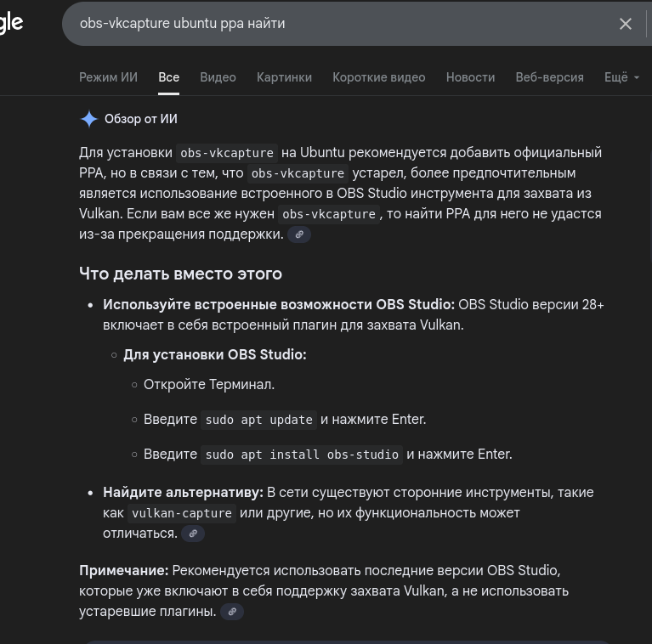Screen dimensions: 652x644
Task: Click 'sudo apt install obs-studio' code snippet
Action: pos(302,455)
